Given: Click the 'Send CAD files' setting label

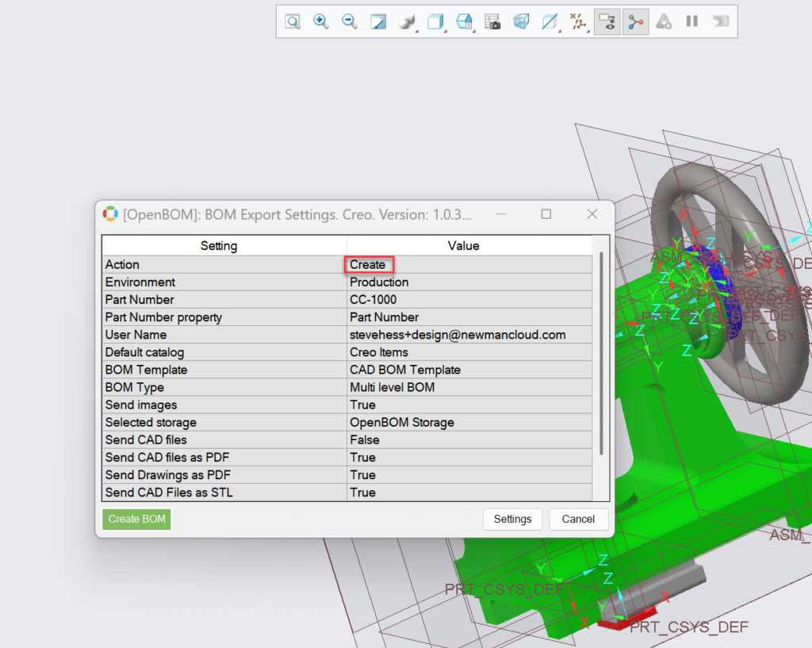Looking at the screenshot, I should coord(146,440).
